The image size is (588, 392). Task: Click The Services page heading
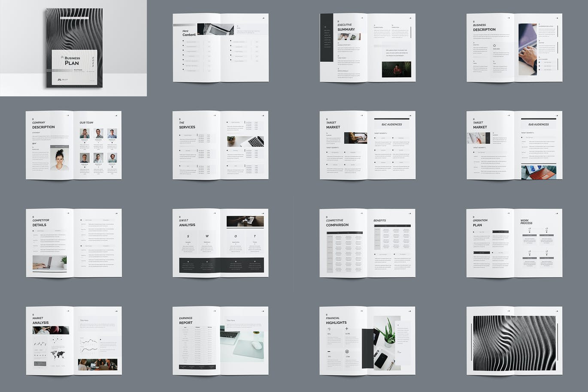coord(187,125)
